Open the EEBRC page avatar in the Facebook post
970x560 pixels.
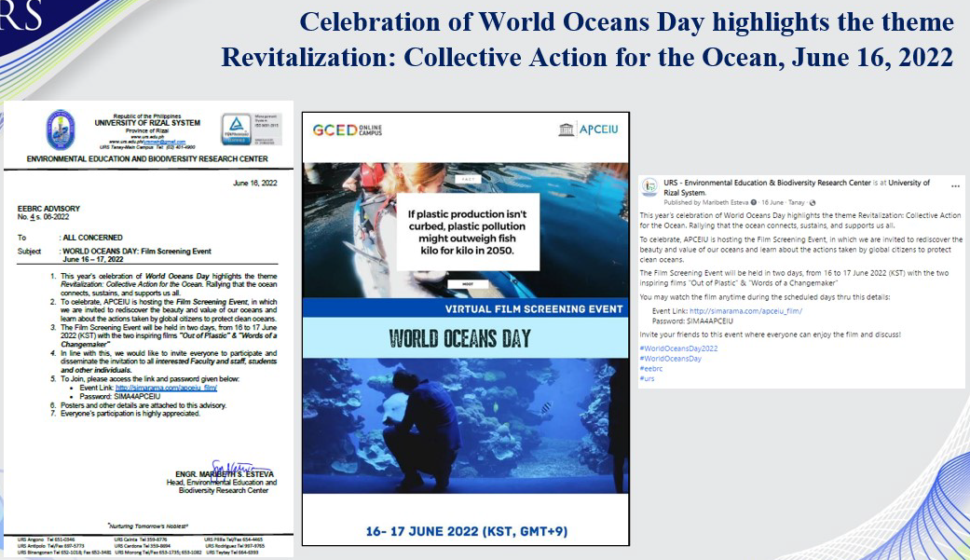[649, 187]
